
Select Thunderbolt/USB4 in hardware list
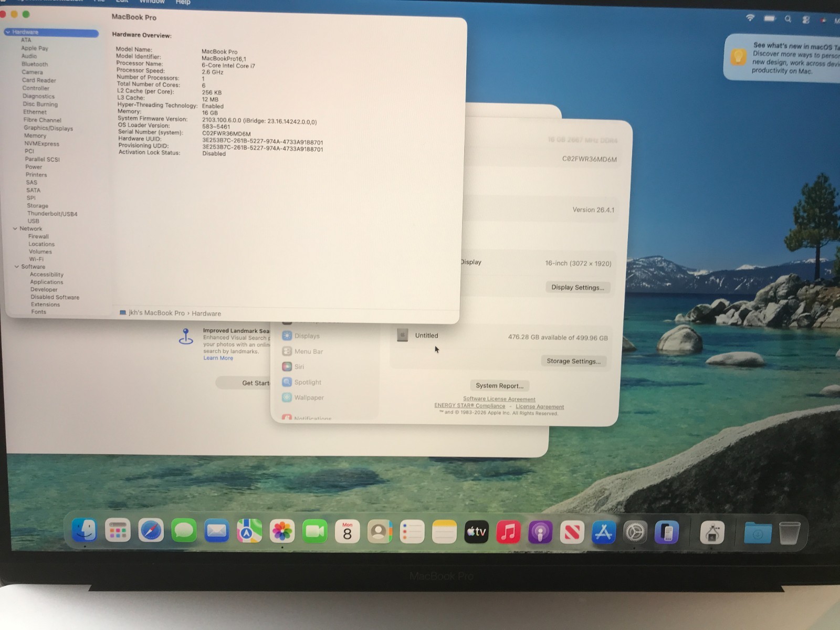(x=52, y=214)
